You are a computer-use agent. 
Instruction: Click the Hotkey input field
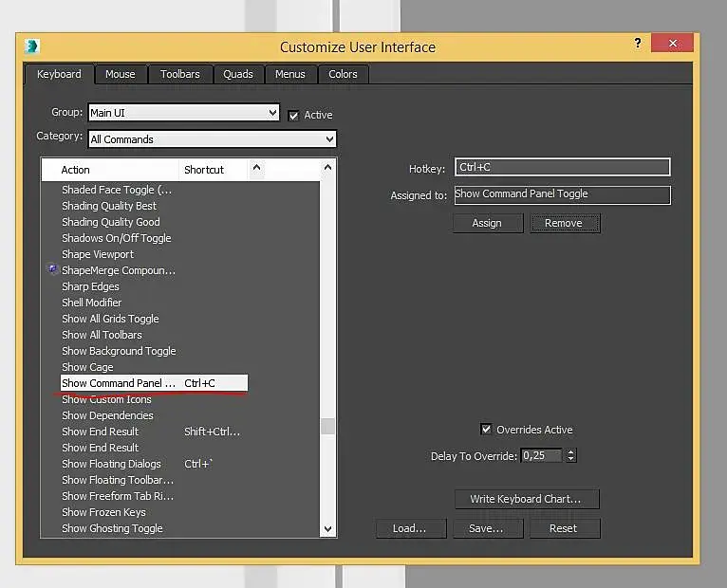(x=562, y=167)
